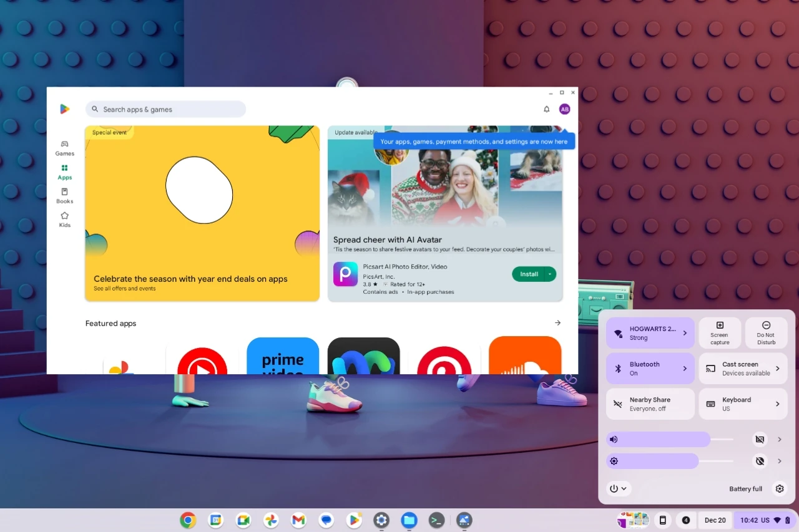Start Screen capture

(720, 333)
